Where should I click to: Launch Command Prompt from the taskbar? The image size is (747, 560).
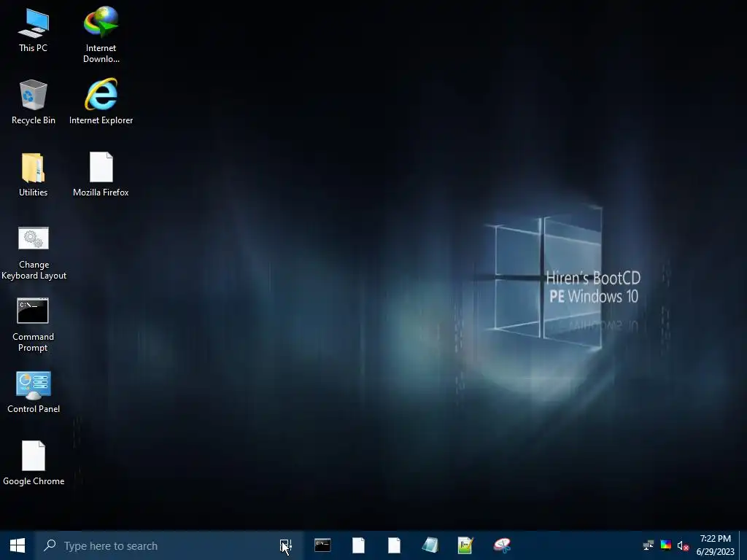(x=322, y=545)
